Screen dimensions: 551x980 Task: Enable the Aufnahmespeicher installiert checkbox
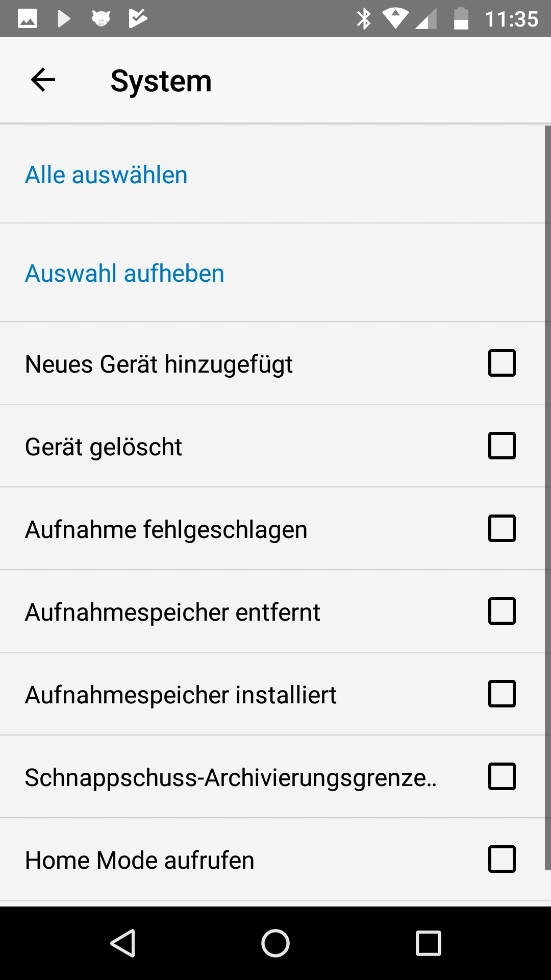(x=502, y=694)
